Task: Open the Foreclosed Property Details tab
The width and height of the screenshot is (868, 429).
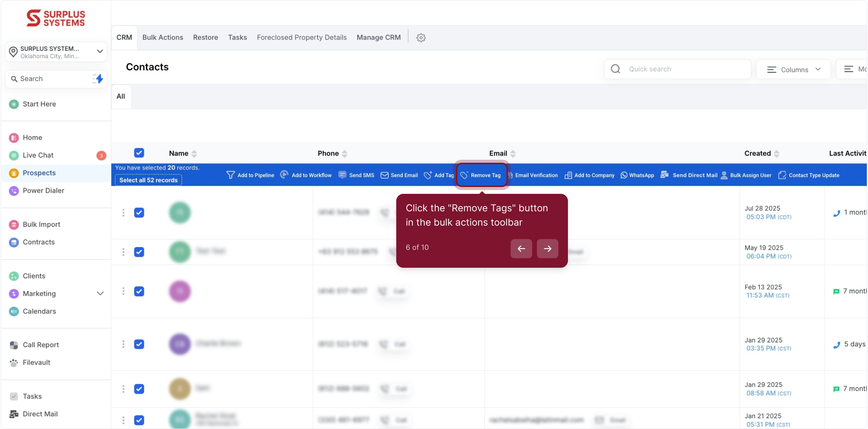Action: click(302, 37)
